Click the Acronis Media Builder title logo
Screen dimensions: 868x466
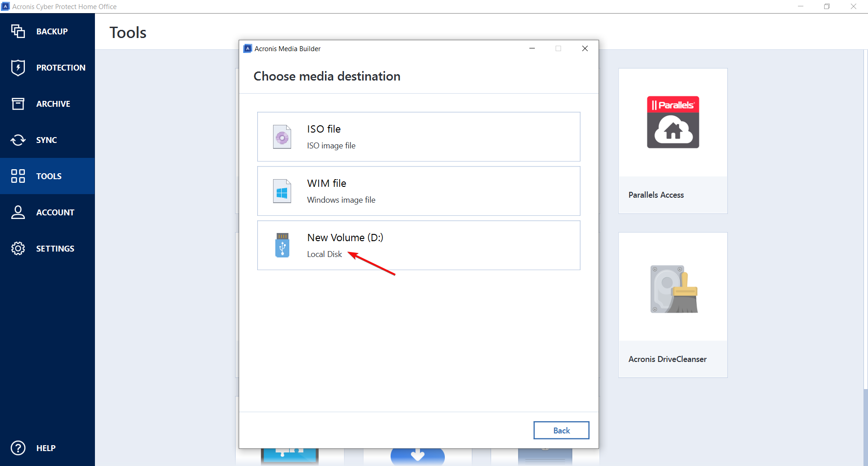[247, 48]
